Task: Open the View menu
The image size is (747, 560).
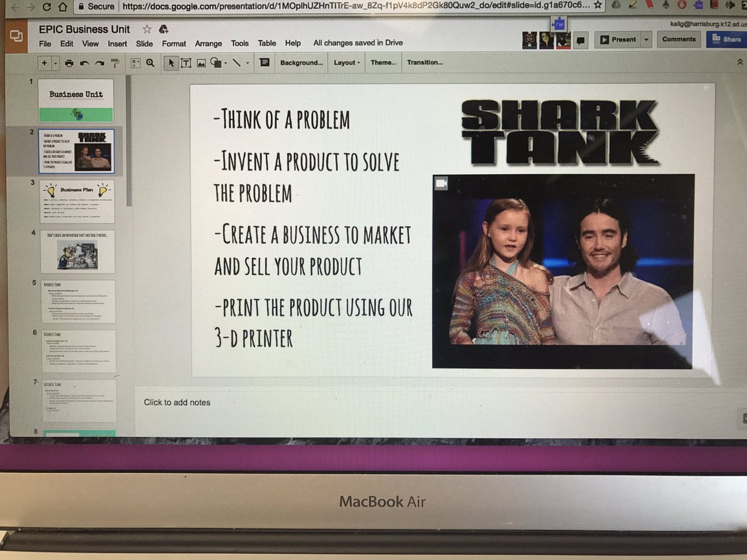Action: pos(90,44)
